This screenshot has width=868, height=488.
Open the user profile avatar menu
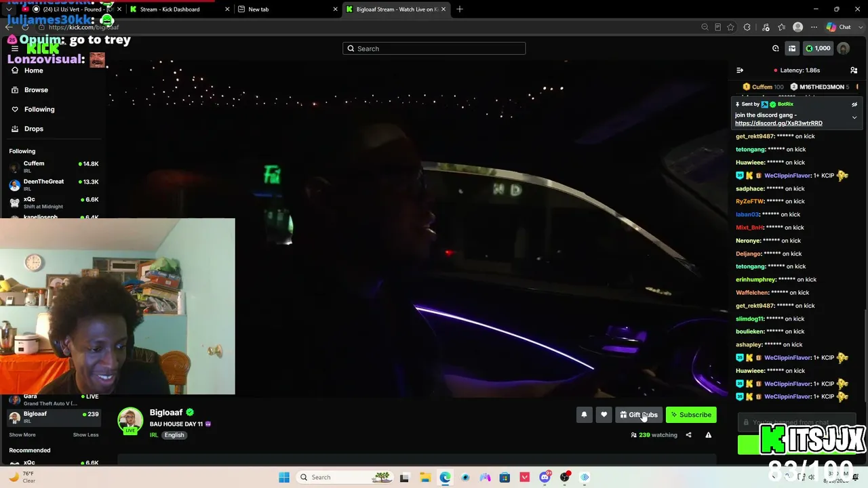(844, 49)
